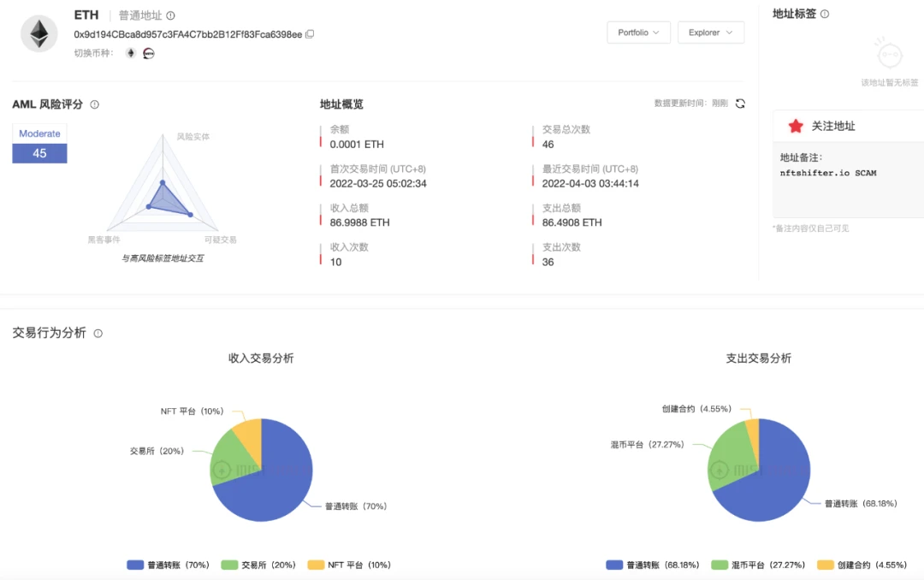This screenshot has height=580, width=924.
Task: Click the large Ethereum logo avatar
Action: (38, 33)
